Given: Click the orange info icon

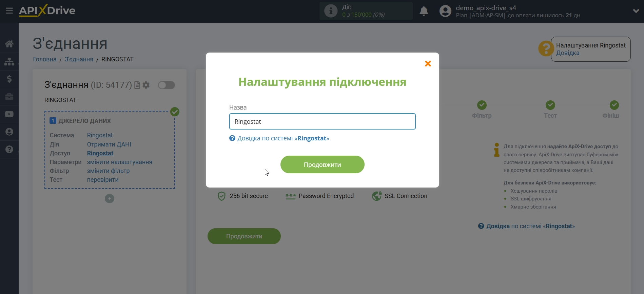Looking at the screenshot, I should (497, 150).
